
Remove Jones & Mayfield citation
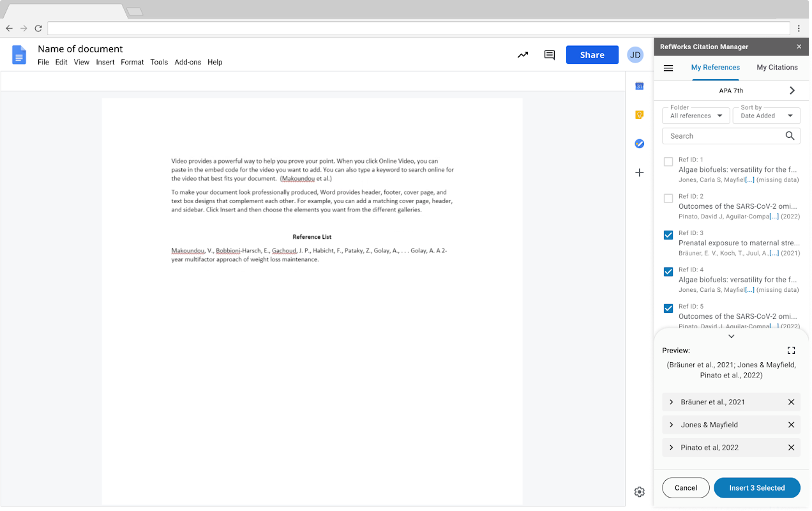pos(791,425)
